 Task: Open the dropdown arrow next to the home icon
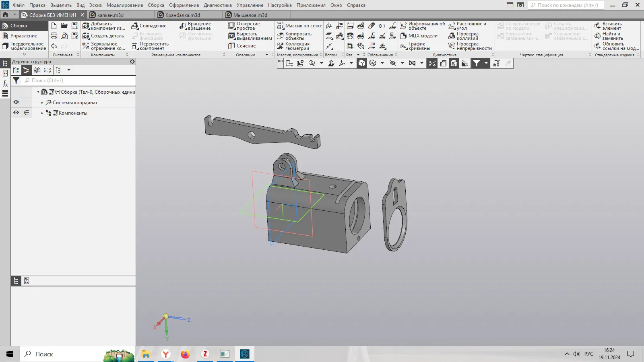14,15
